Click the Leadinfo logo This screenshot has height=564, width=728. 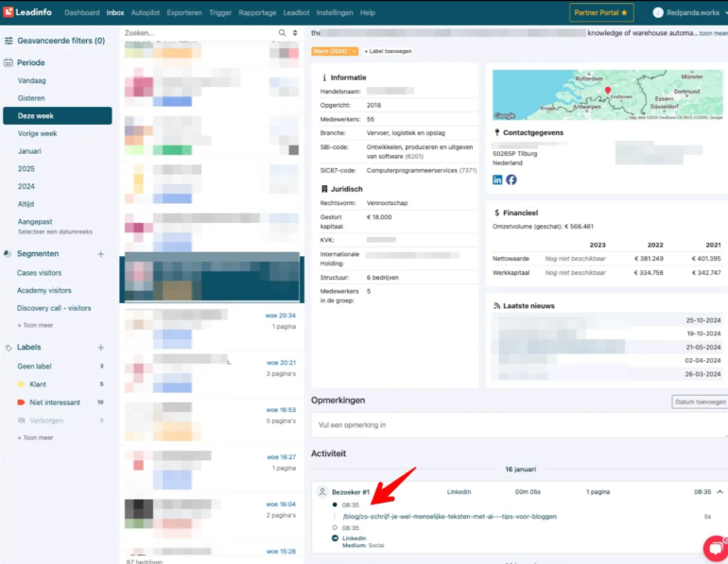click(x=27, y=12)
